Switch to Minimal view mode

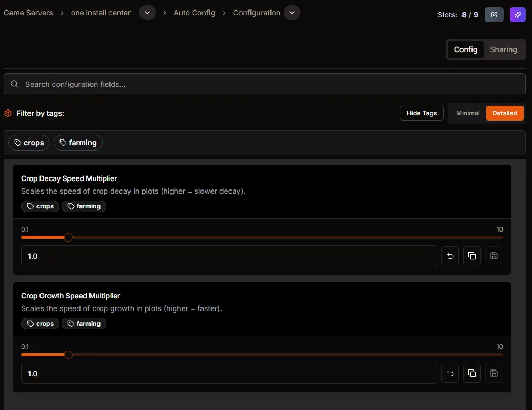click(x=468, y=113)
